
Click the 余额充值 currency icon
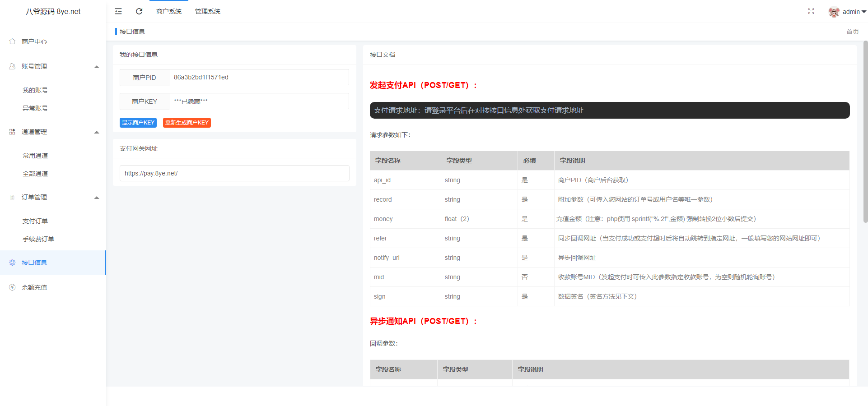12,287
